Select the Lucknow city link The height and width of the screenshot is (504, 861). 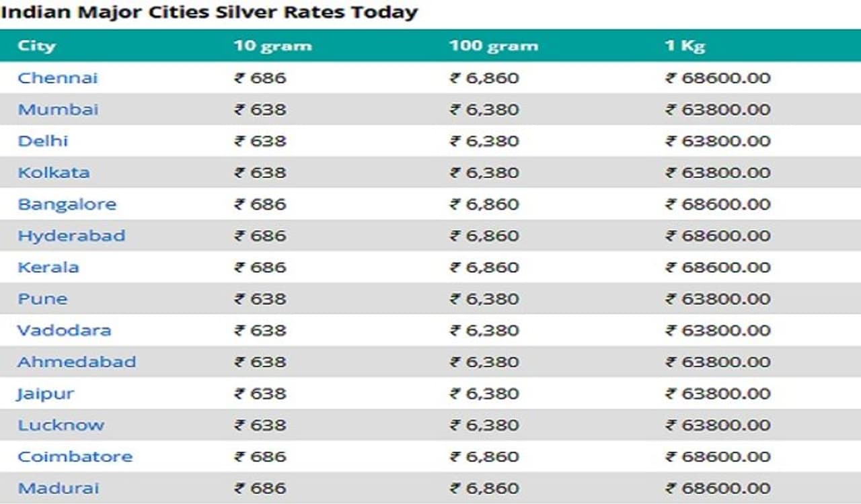[61, 425]
